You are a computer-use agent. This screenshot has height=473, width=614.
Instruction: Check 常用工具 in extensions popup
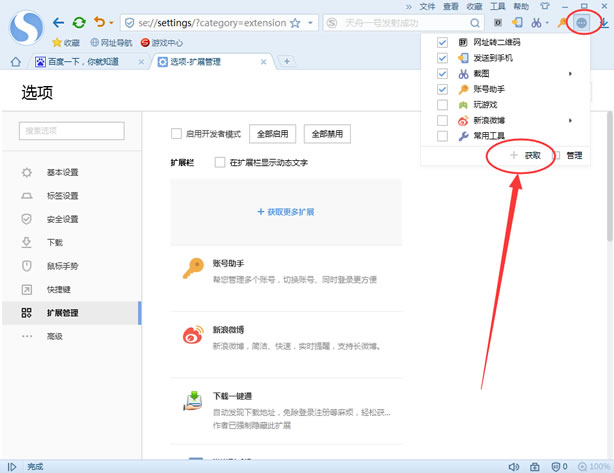click(442, 136)
